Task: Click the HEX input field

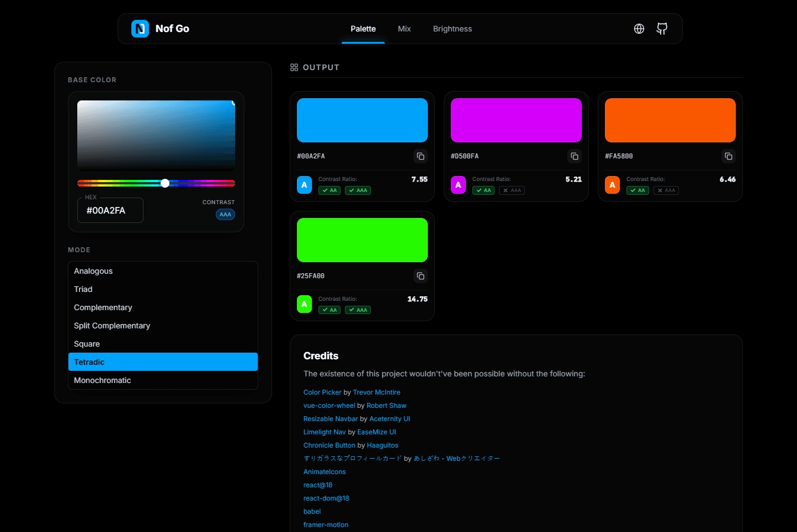Action: pos(110,210)
